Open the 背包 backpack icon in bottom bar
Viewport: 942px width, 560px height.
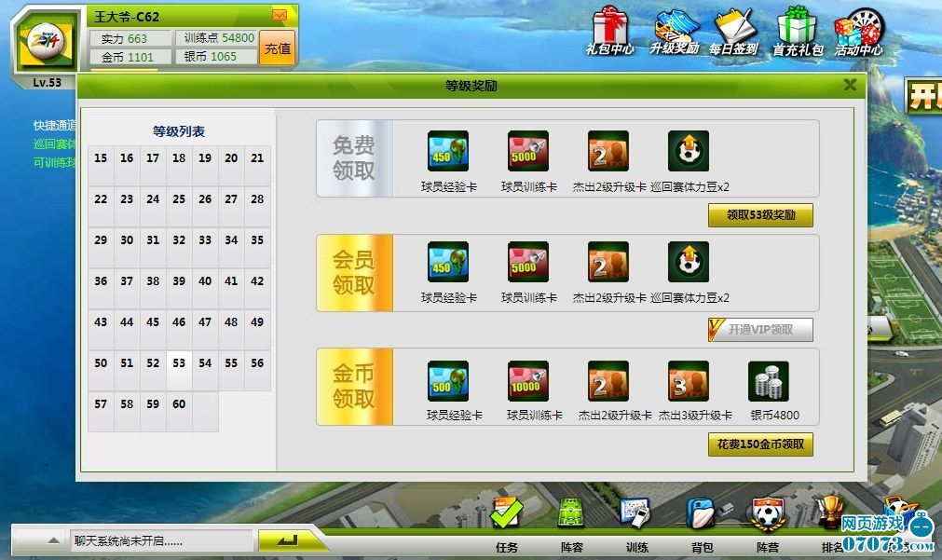point(702,516)
